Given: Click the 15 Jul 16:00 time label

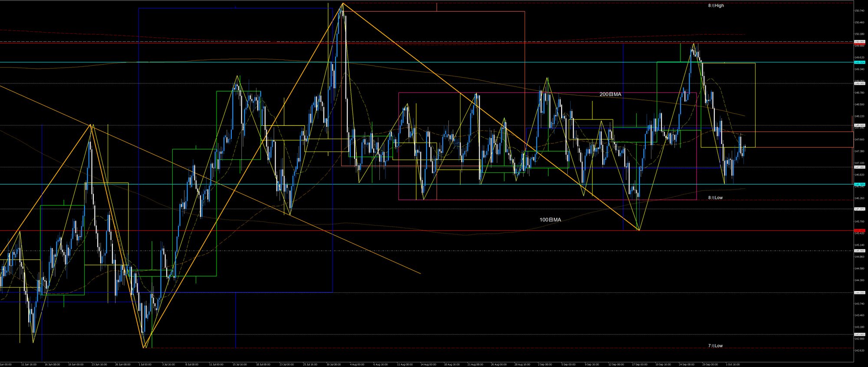Looking at the screenshot, I should [240, 364].
